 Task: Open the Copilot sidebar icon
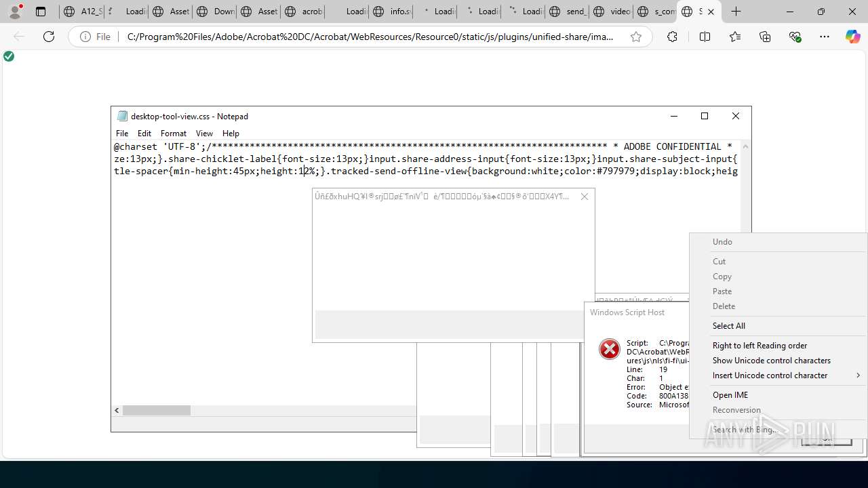(852, 37)
